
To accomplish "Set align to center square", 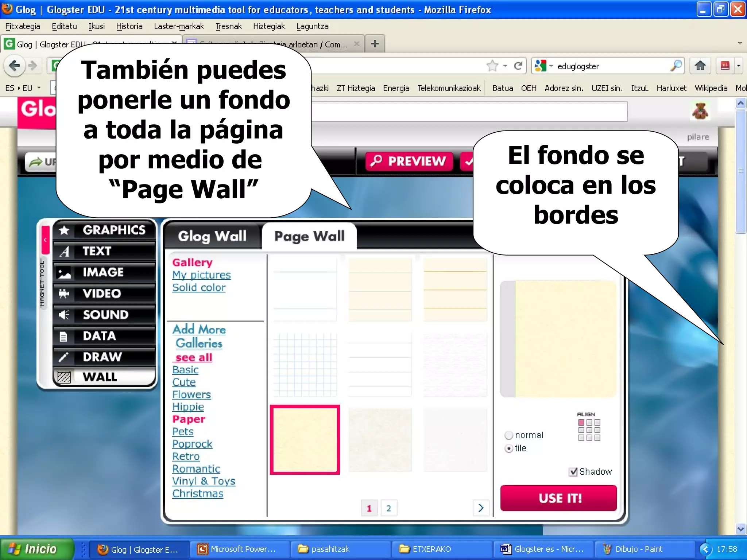I will 589,430.
